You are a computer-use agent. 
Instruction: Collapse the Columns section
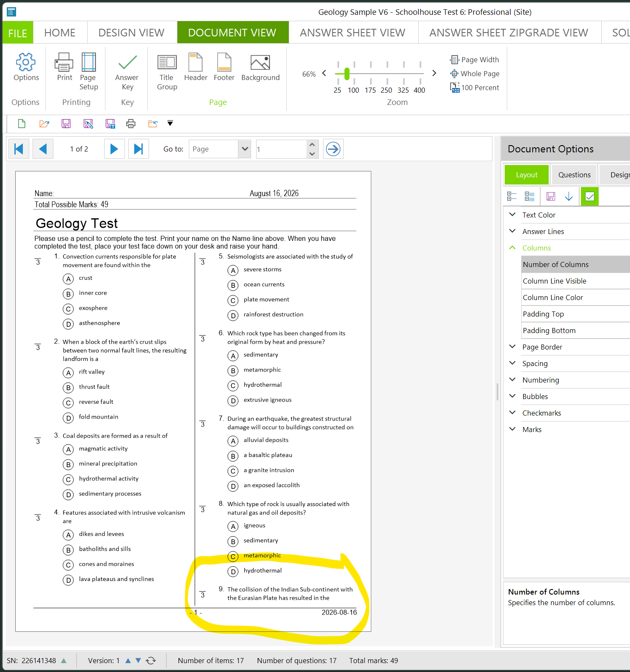tap(512, 248)
